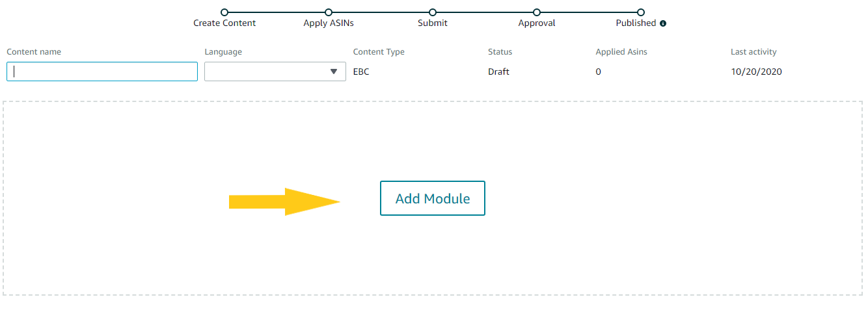This screenshot has height=321, width=868.
Task: Click the Apply ASINs step circle
Action: tap(329, 12)
